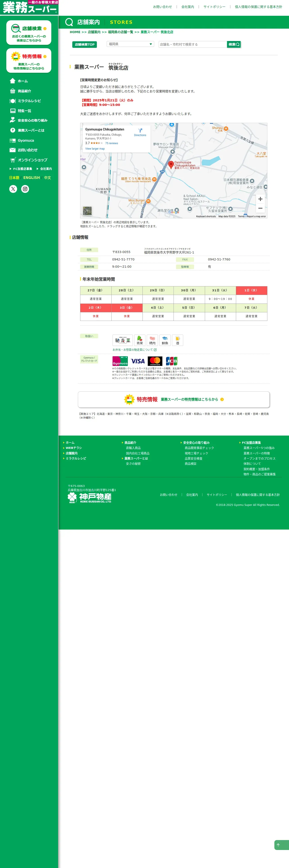
Task: Click the back-to-top arrow button
Action: coord(281,845)
